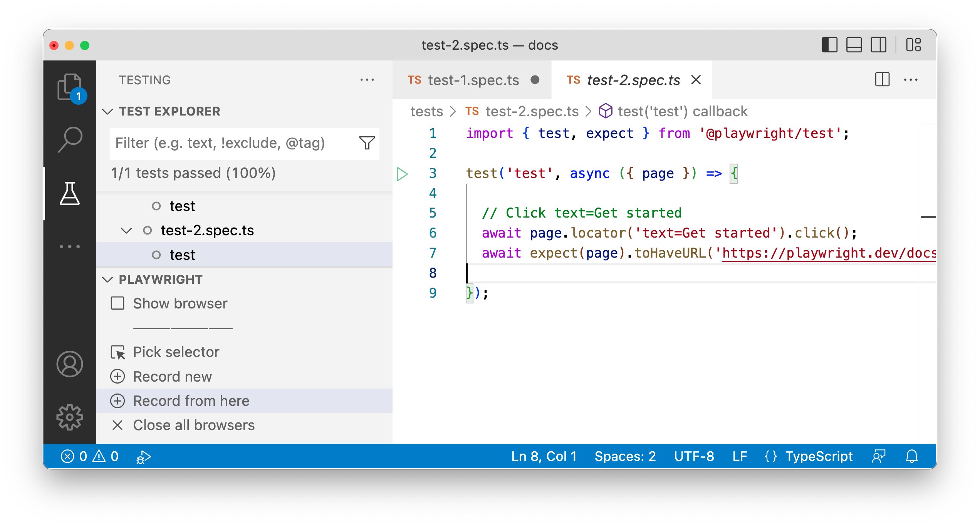
Task: Click the funnel filter icon in Test Explorer
Action: [367, 143]
